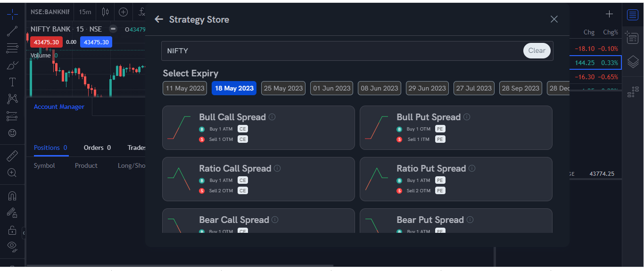Show info for Bull Put Spread

click(x=467, y=117)
